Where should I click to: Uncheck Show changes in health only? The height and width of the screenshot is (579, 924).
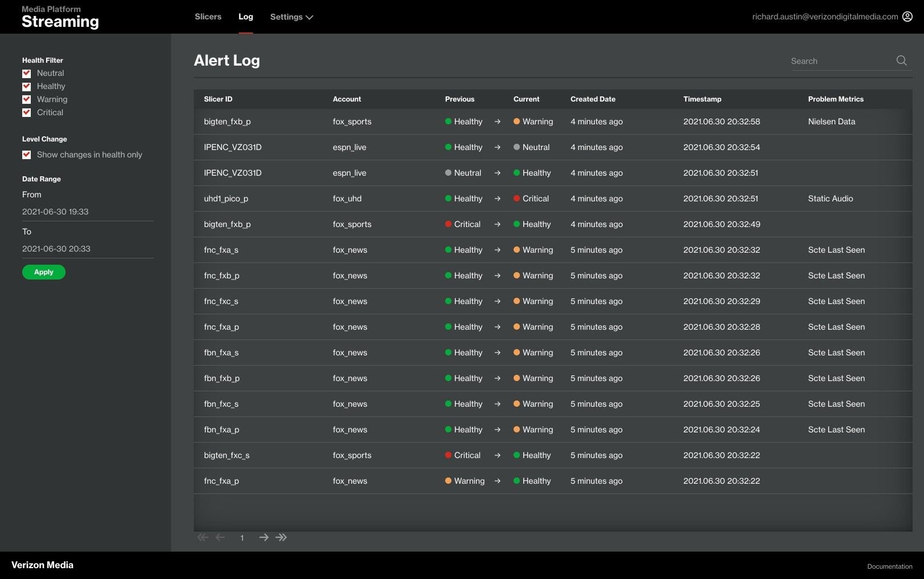click(x=26, y=155)
